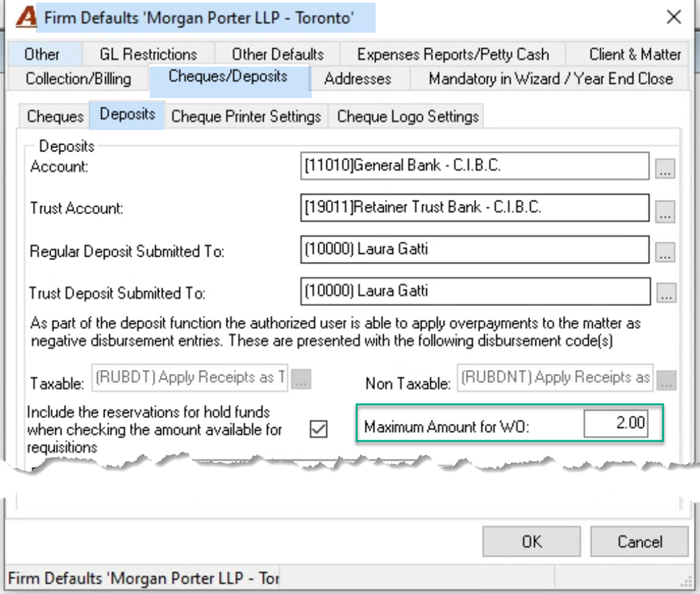
Task: Click the Non Taxable RUBDNT code field
Action: (x=555, y=378)
